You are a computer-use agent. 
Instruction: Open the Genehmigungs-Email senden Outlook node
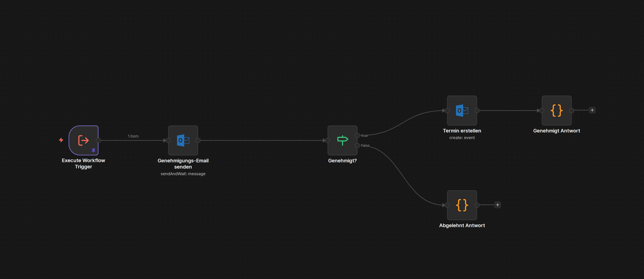pyautogui.click(x=183, y=140)
